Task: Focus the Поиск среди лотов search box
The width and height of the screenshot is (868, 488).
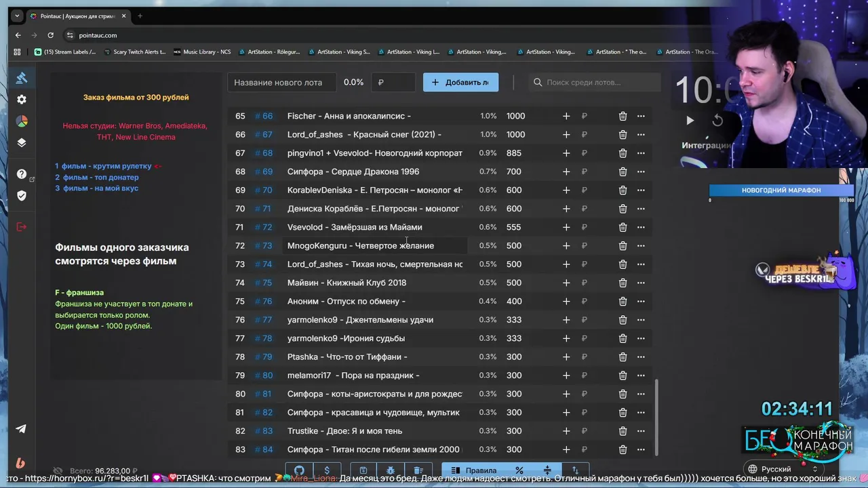Action: pyautogui.click(x=594, y=82)
